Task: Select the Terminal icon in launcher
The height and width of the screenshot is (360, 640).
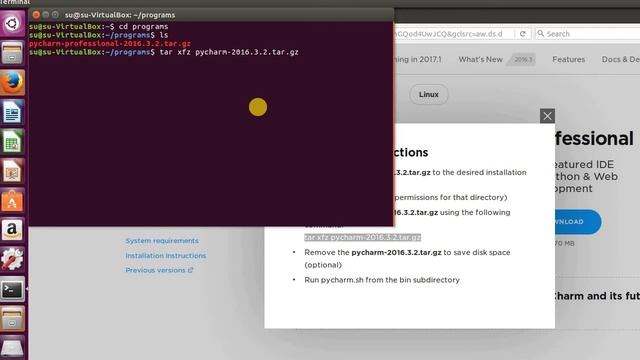Action: tap(12, 289)
